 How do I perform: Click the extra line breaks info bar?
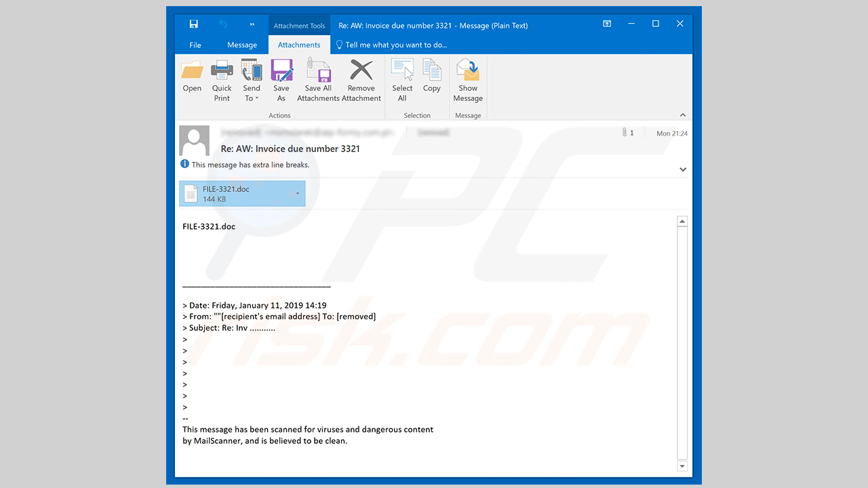pos(250,165)
